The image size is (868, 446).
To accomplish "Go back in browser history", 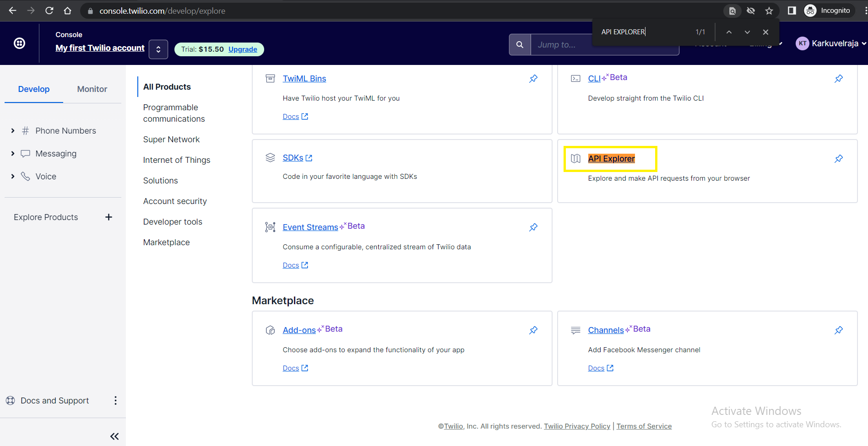I will pos(12,11).
